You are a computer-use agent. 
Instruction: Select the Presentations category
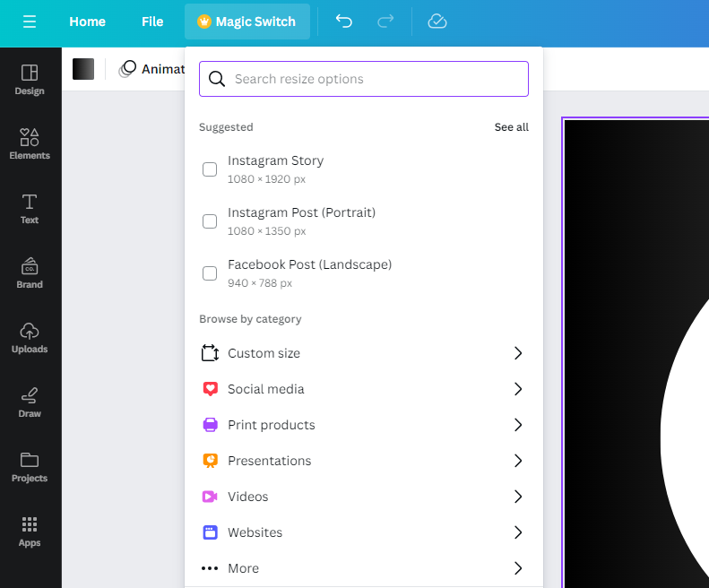364,461
